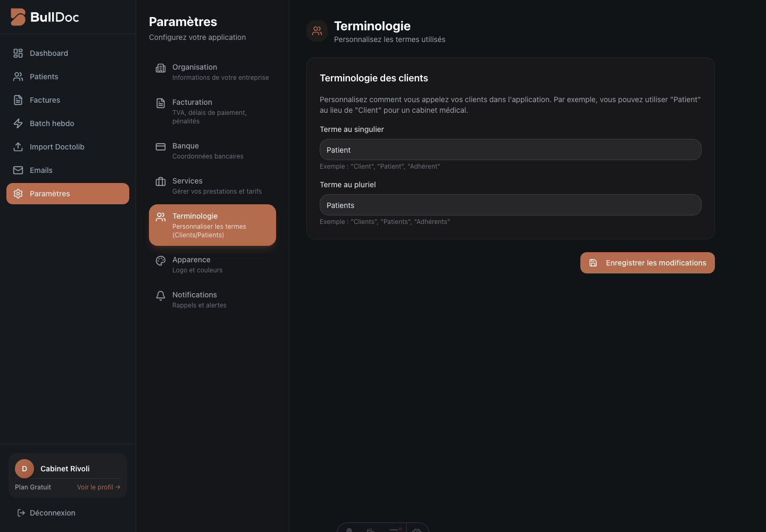This screenshot has height=532, width=766.
Task: Click the Factures document icon
Action: click(x=18, y=100)
